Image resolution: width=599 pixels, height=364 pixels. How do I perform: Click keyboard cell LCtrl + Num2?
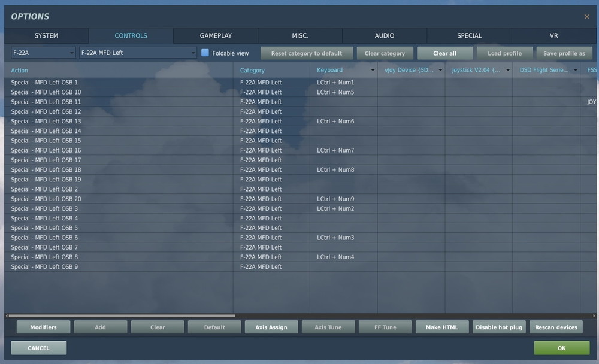(343, 208)
